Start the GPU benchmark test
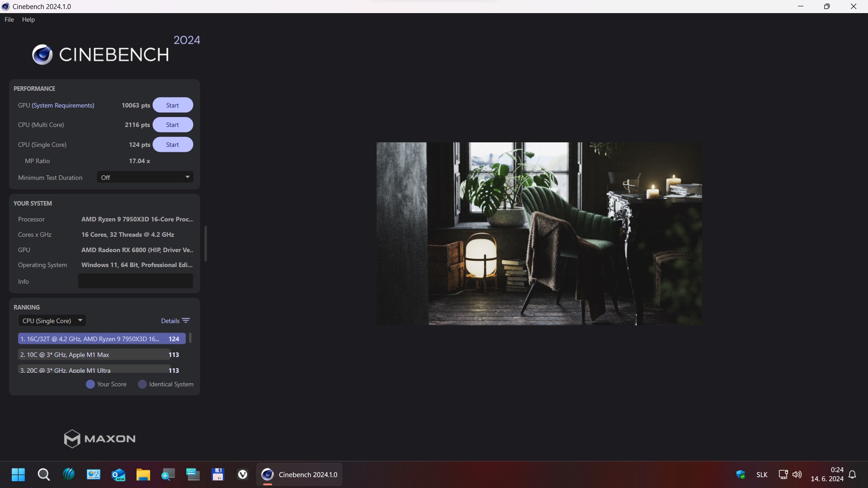 (x=172, y=105)
